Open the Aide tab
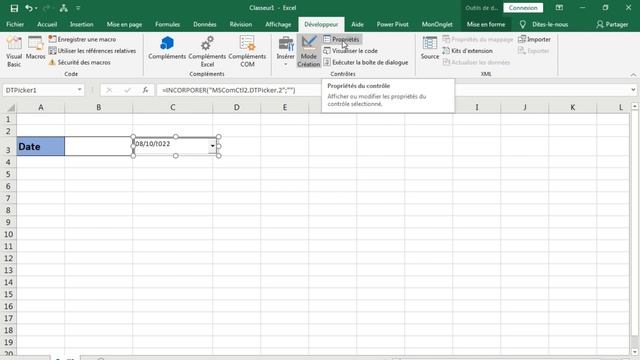 click(x=357, y=24)
